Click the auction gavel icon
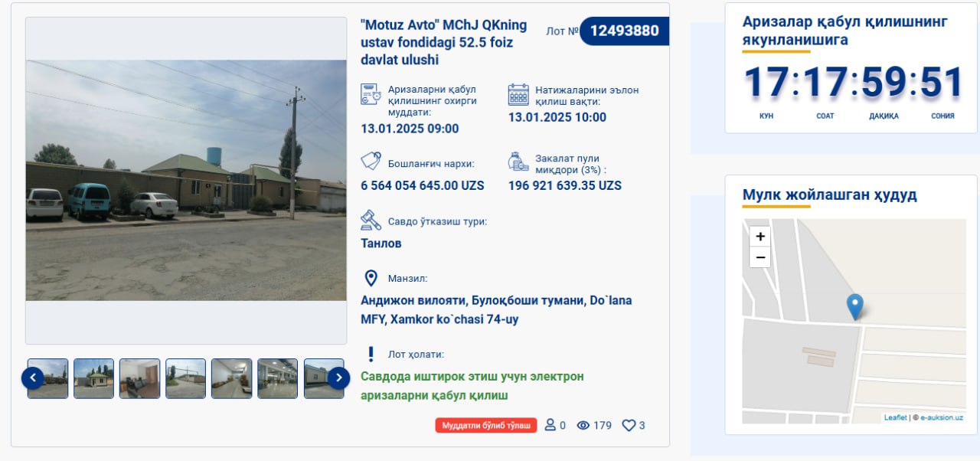The width and height of the screenshot is (980, 461). (371, 221)
